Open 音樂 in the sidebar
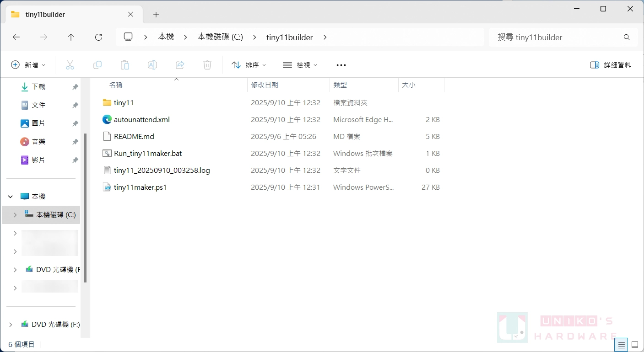Image resolution: width=644 pixels, height=352 pixels. point(38,141)
